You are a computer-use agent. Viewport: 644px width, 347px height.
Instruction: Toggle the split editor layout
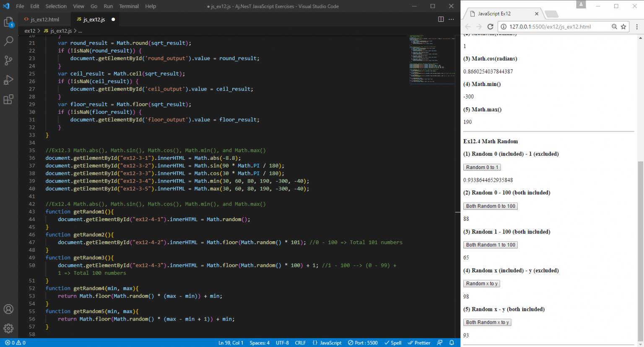point(441,19)
